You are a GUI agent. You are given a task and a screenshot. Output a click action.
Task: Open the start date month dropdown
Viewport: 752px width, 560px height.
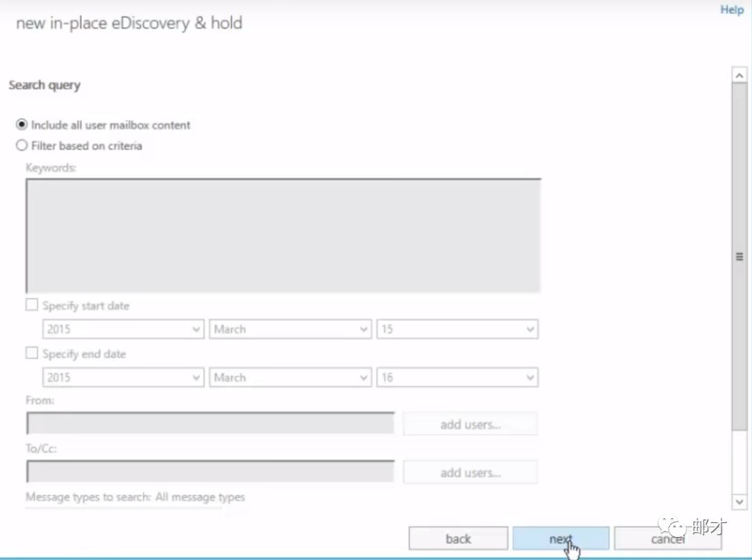290,329
